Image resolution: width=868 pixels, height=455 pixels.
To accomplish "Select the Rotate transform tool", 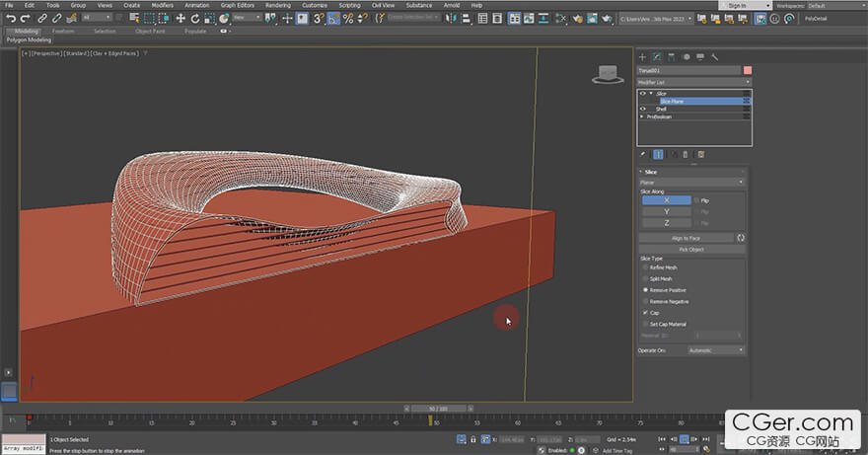I will coord(194,18).
